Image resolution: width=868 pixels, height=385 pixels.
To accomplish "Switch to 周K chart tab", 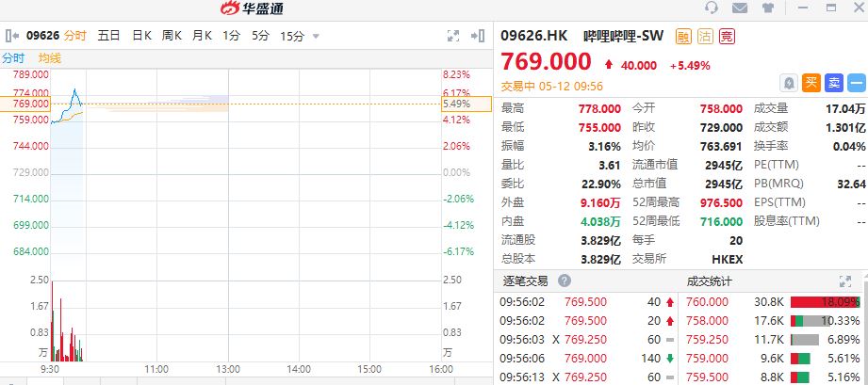I will [x=172, y=36].
